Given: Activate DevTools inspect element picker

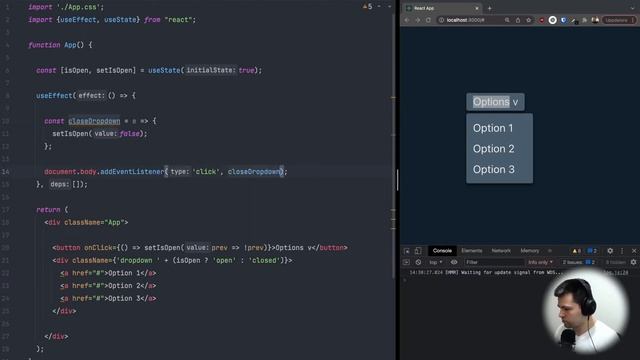Looking at the screenshot, I should [407, 251].
